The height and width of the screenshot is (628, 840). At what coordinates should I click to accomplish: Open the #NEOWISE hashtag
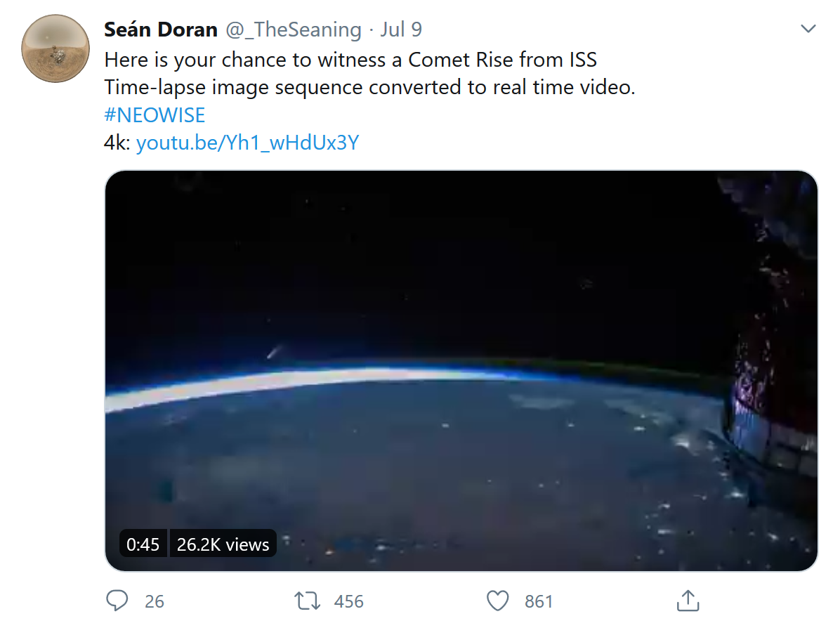[x=155, y=115]
